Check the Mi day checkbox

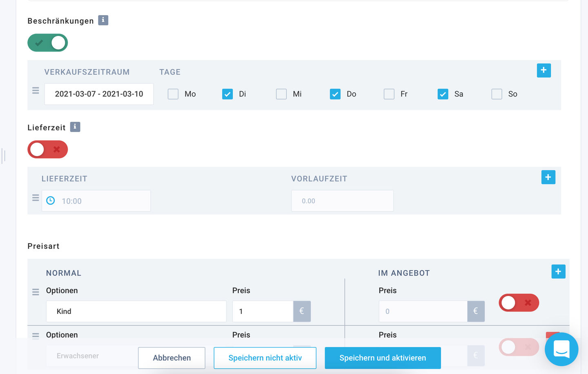coord(281,94)
